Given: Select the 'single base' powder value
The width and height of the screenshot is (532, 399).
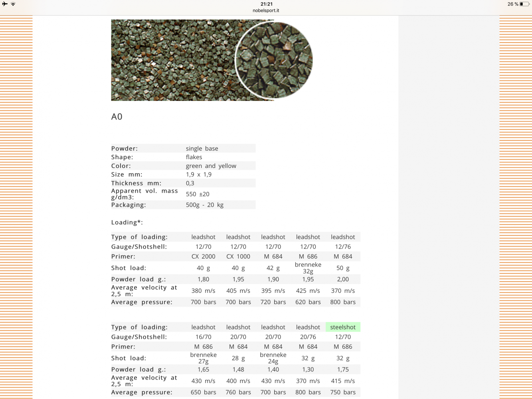Looking at the screenshot, I should 202,148.
